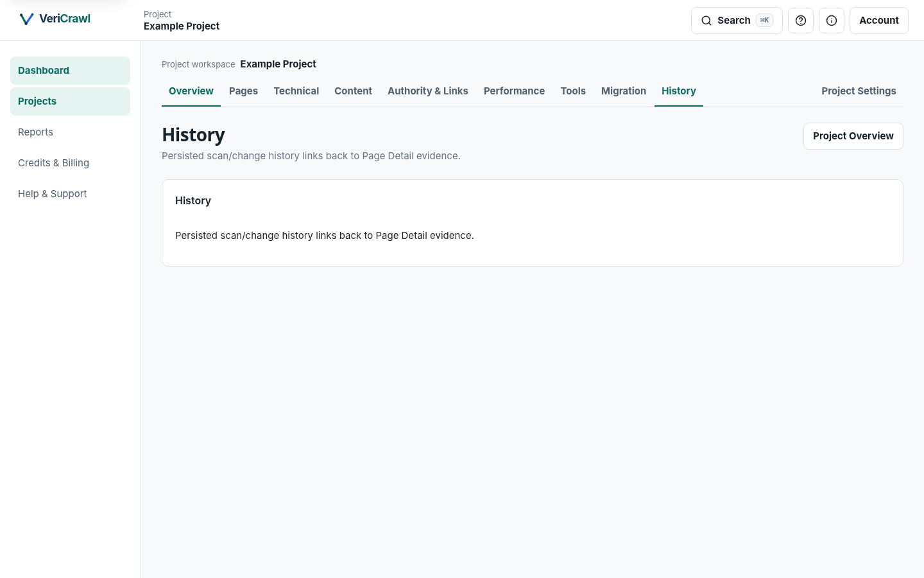Go to Dashboard in the sidebar
Viewport: 924px width, 578px height.
[70, 71]
